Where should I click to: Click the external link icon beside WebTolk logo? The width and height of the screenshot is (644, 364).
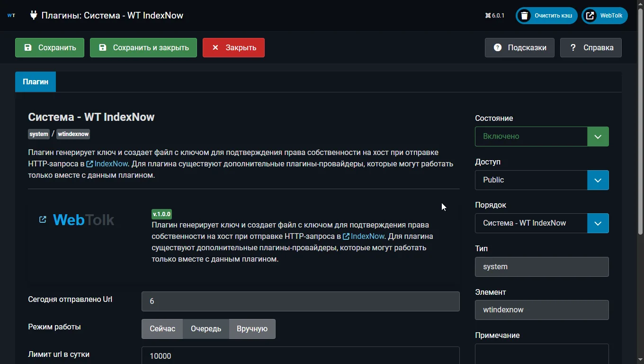point(43,219)
